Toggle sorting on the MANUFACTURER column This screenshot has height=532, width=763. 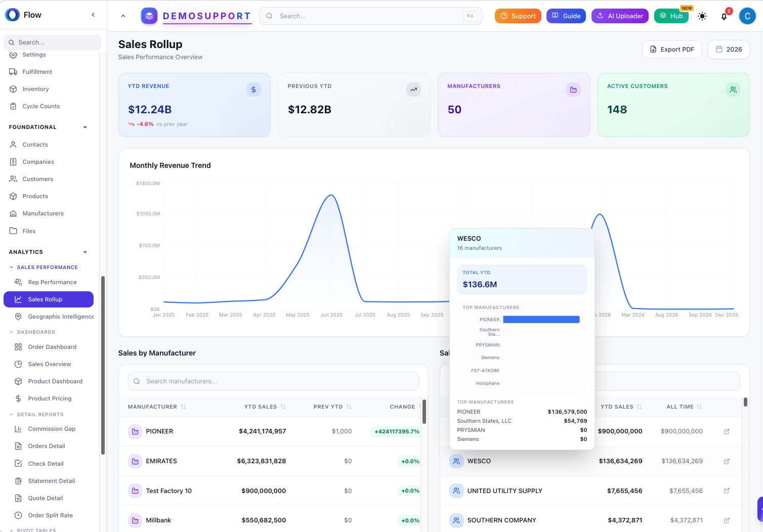tap(183, 406)
